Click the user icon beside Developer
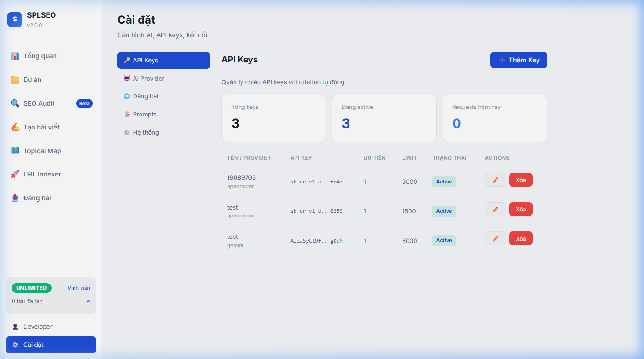Screen dimensions: 644x359 (15, 327)
